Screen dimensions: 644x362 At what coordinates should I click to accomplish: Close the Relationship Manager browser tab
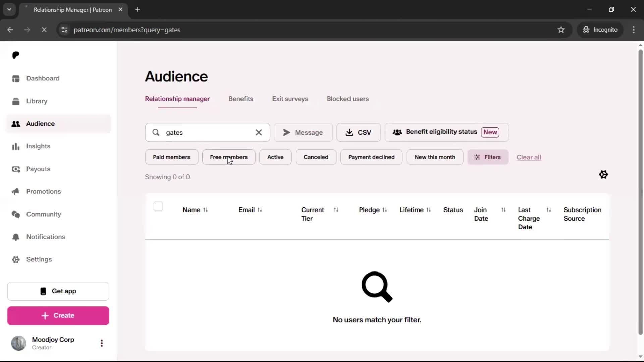(x=120, y=10)
